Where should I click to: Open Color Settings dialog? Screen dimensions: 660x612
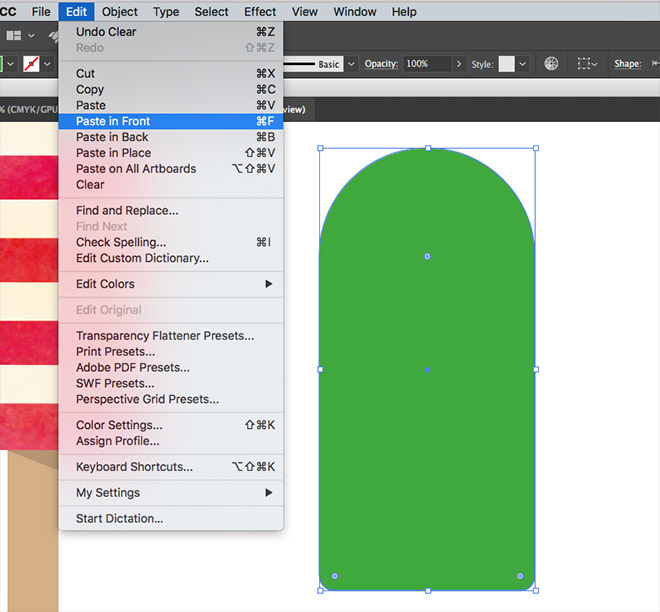(x=171, y=425)
